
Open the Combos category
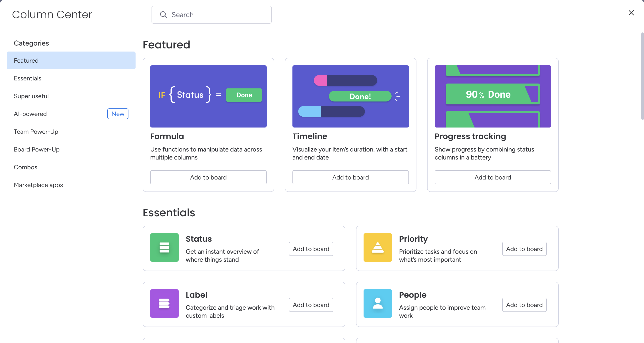click(x=26, y=167)
